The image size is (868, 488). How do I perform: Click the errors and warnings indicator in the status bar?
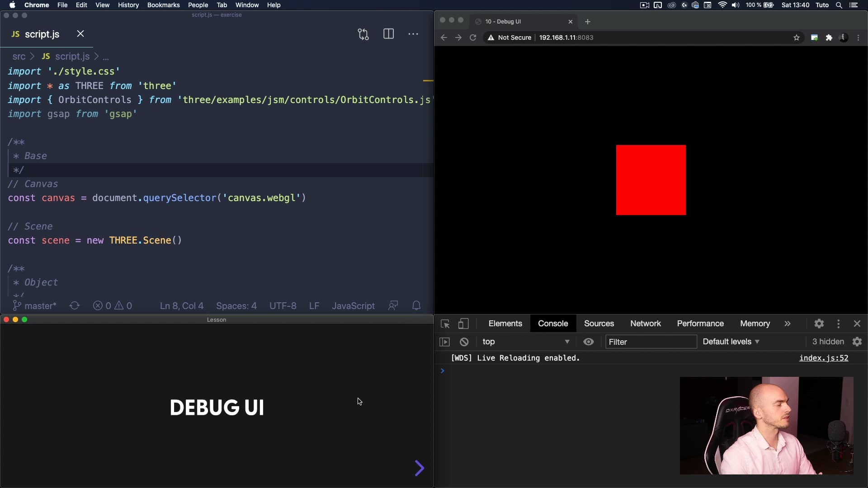click(x=113, y=305)
